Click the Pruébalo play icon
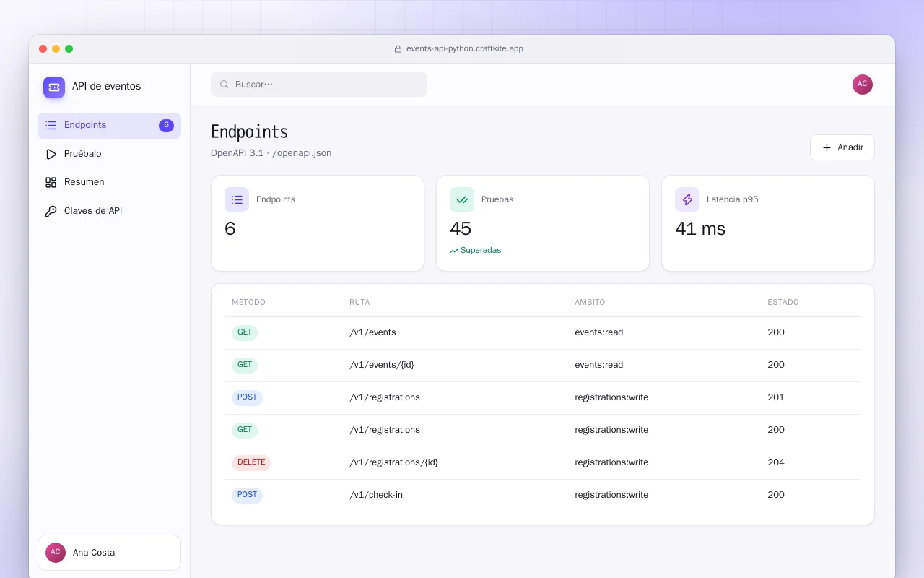 [x=51, y=154]
